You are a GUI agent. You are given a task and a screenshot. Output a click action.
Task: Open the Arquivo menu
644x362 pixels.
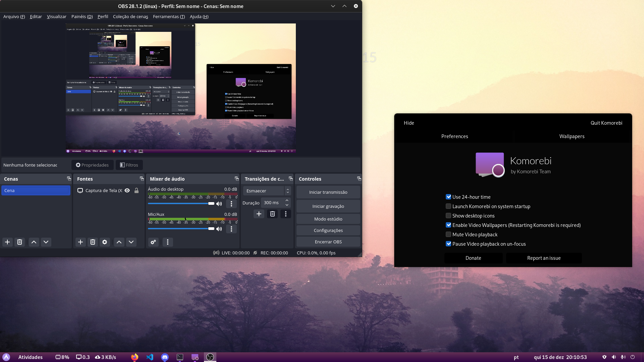[14, 16]
